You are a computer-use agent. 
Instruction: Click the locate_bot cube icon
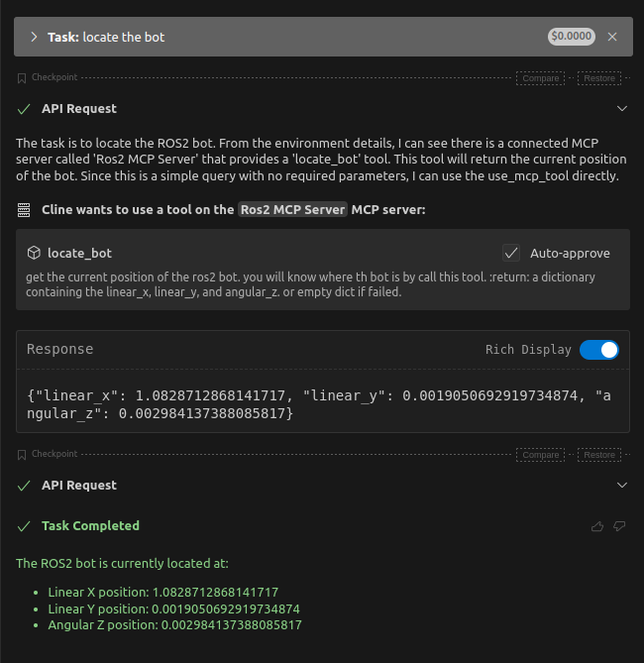tap(34, 253)
